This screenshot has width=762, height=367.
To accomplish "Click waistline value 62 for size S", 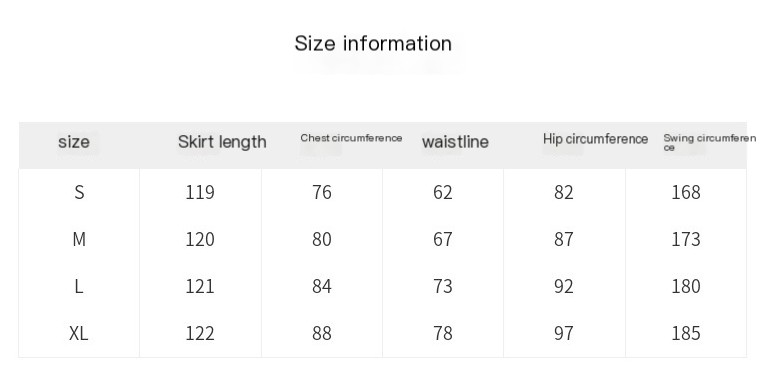I will pos(443,192).
